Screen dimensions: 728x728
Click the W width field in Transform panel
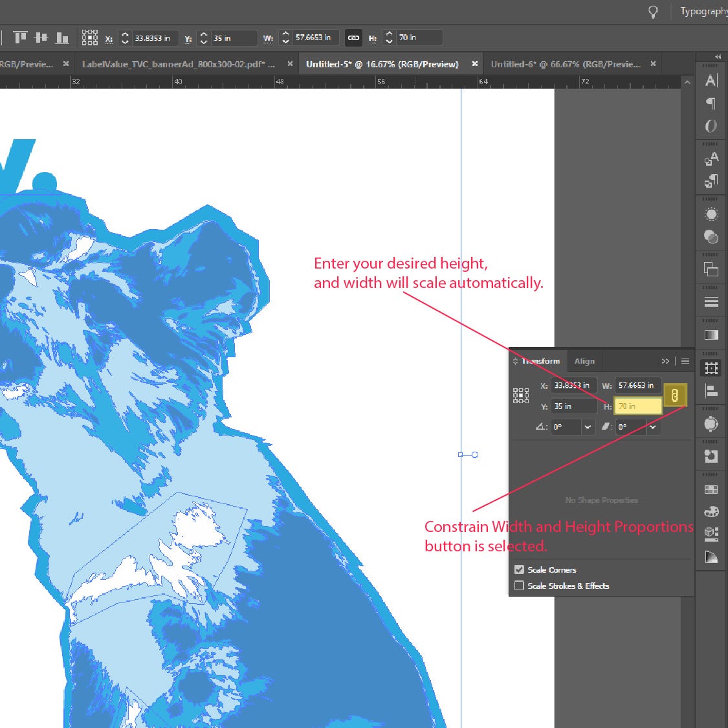click(x=639, y=386)
